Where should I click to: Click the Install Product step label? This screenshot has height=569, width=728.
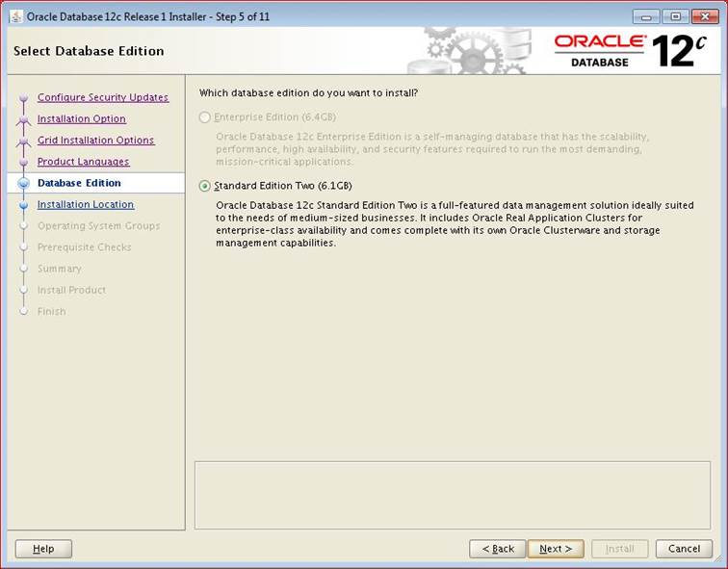(71, 290)
